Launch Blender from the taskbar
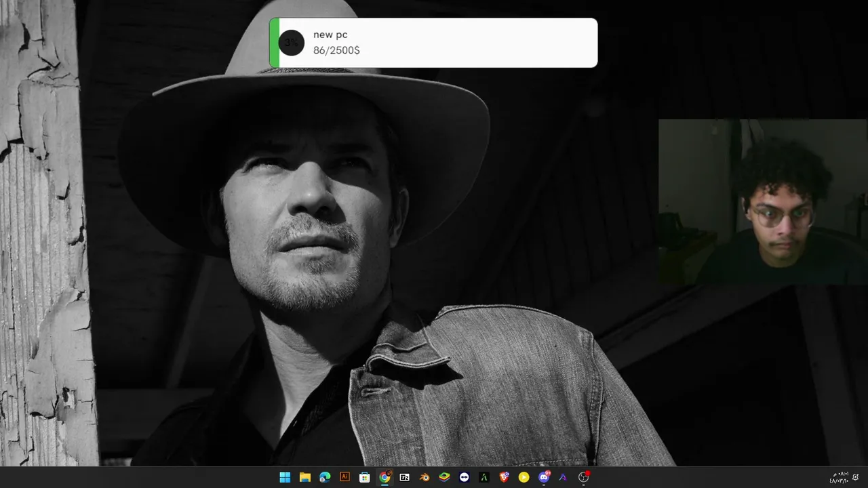 [424, 477]
